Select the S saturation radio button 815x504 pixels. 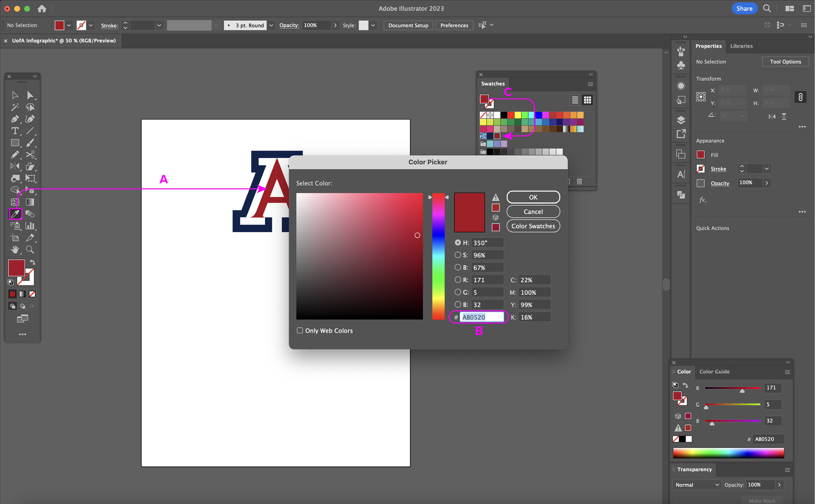pyautogui.click(x=457, y=255)
